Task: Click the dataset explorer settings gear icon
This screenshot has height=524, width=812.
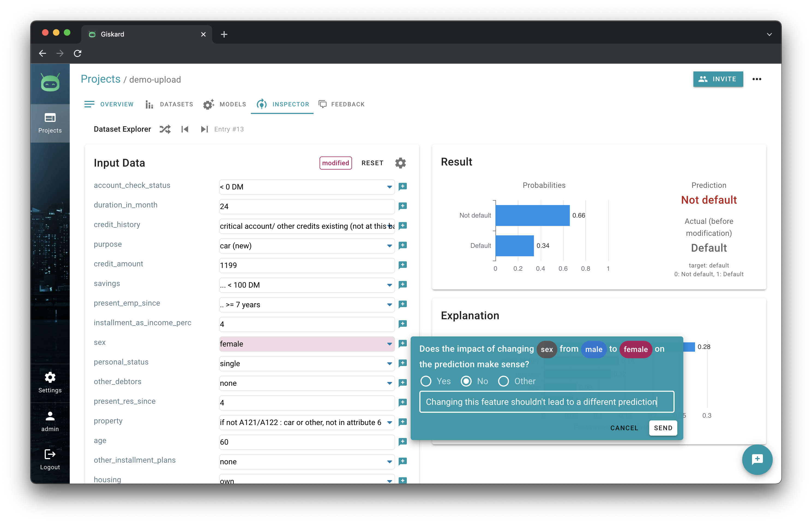Action: tap(400, 163)
